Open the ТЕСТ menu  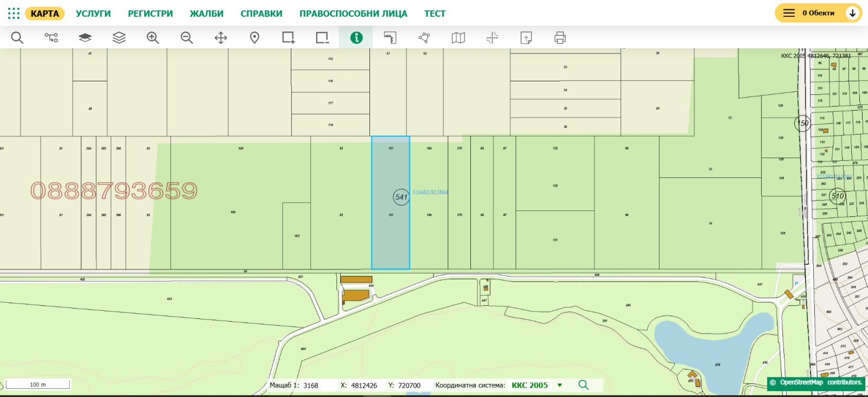[435, 14]
